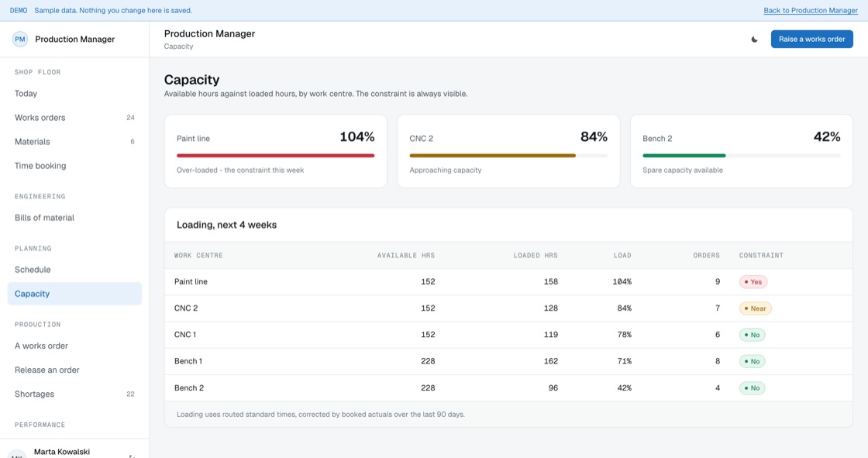Click the 84% figure on the CNC 2 card
Viewport: 868px width, 458px height.
594,137
